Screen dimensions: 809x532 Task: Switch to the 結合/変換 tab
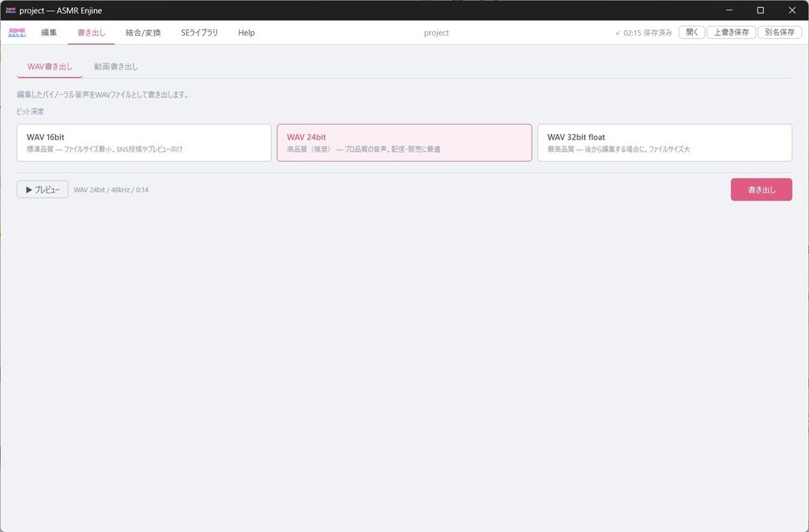coord(143,32)
